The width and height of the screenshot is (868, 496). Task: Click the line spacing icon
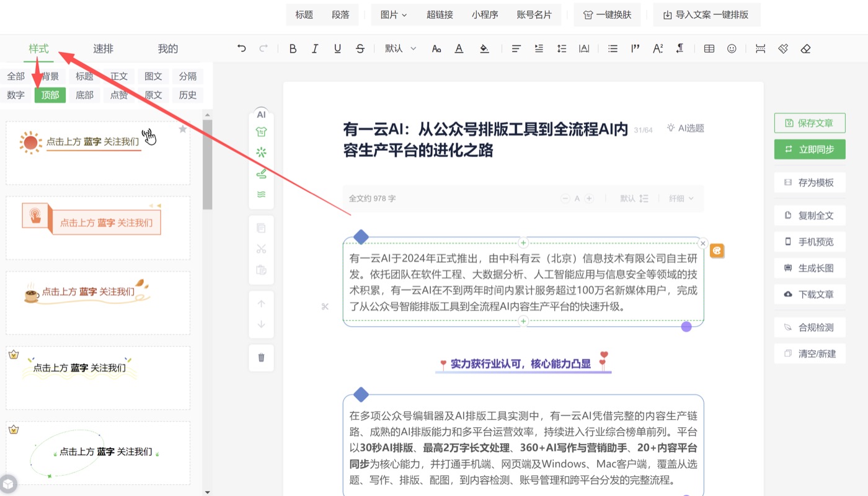pyautogui.click(x=562, y=48)
